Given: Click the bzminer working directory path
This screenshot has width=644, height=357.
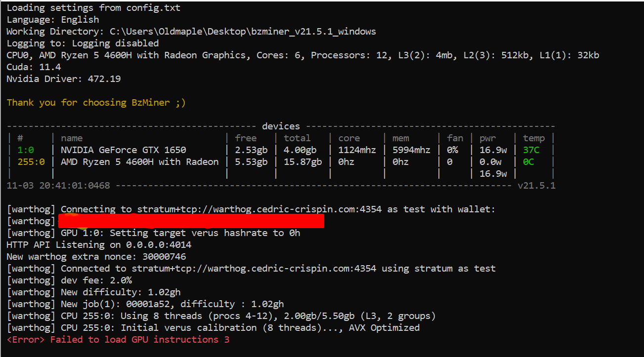Looking at the screenshot, I should [x=243, y=32].
